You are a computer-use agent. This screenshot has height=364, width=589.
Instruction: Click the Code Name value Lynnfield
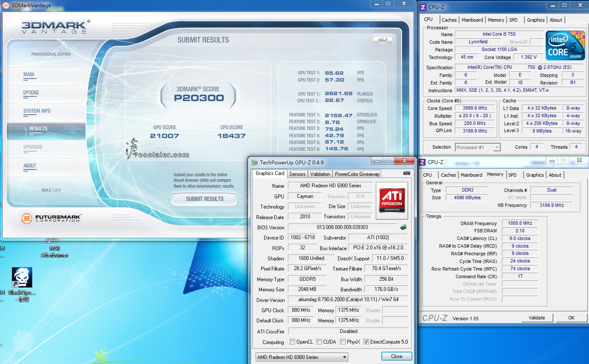coord(478,42)
